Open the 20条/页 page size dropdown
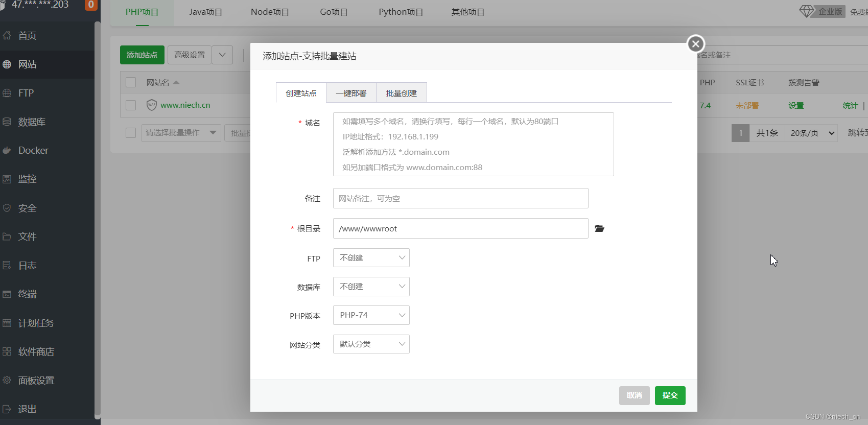The image size is (868, 425). pos(811,133)
